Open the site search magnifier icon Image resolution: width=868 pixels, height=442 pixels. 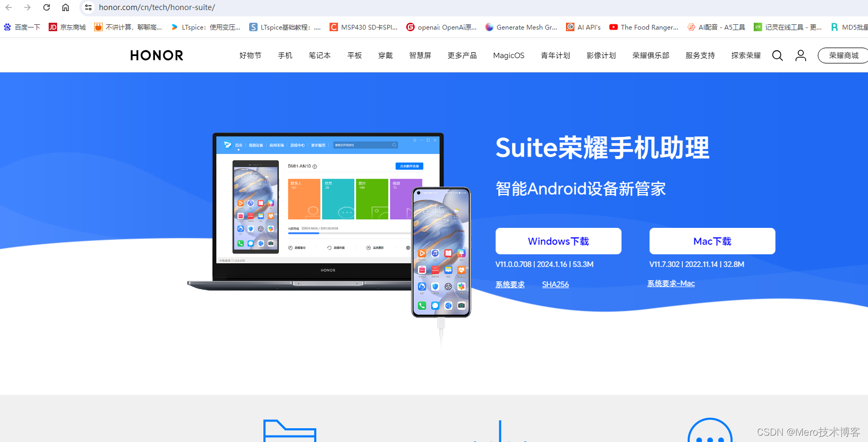pyautogui.click(x=777, y=56)
